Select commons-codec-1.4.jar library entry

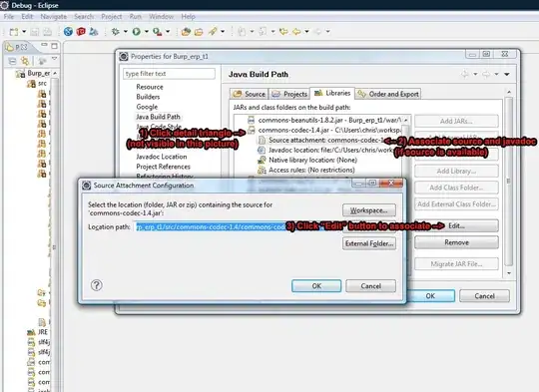point(324,131)
